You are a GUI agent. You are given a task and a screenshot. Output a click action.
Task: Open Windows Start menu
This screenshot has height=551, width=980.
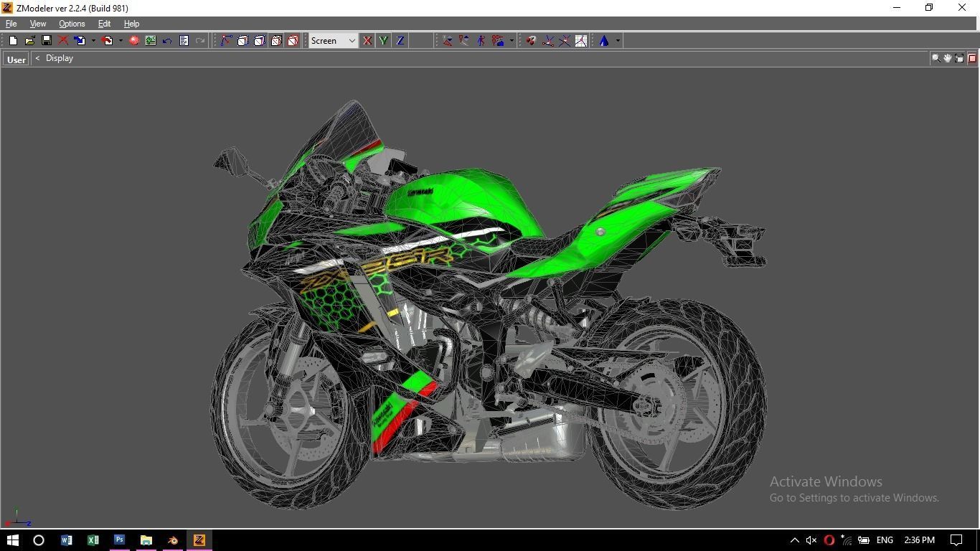(x=12, y=540)
